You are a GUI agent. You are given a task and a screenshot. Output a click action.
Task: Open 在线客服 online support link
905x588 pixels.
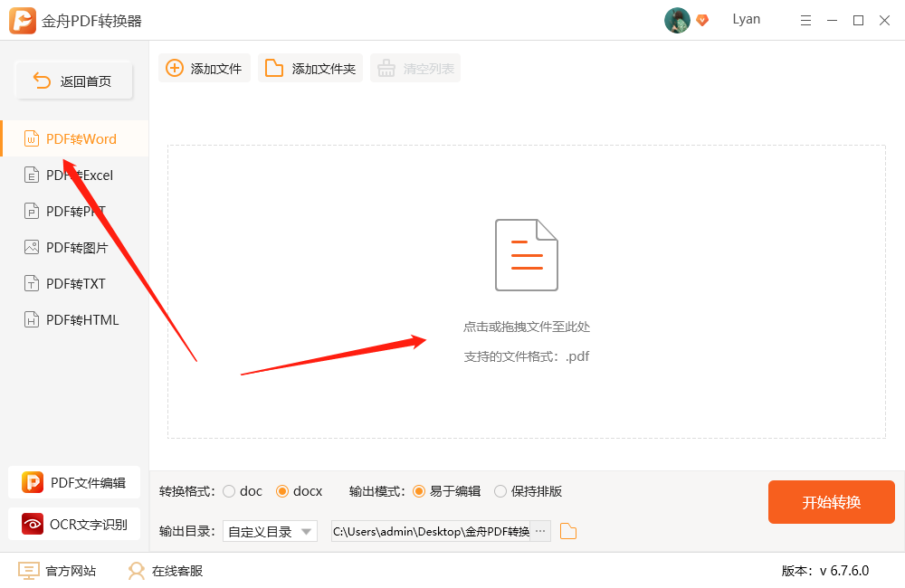pos(165,571)
